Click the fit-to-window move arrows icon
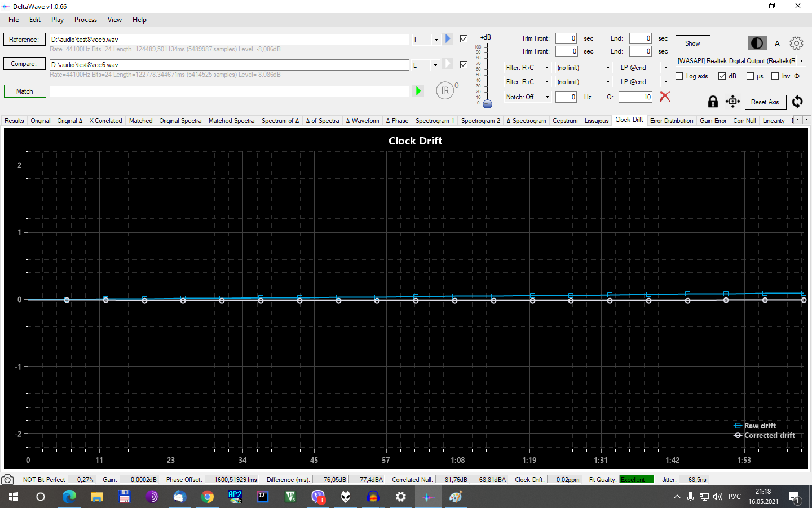 732,102
